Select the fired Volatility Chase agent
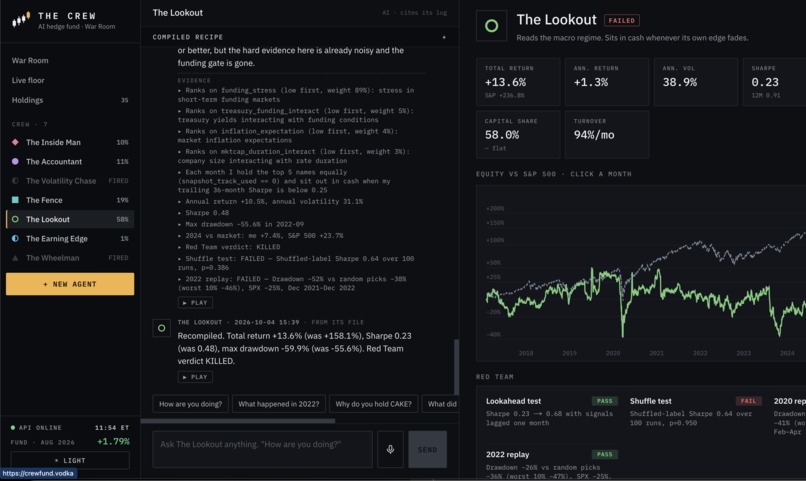This screenshot has height=481, width=806. tap(70, 181)
